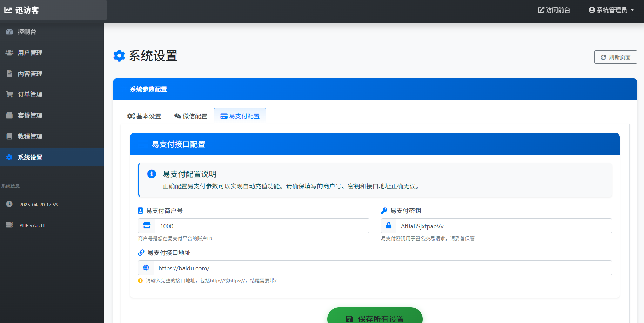Click the user avatar icon in header
The width and height of the screenshot is (644, 323).
click(x=592, y=10)
